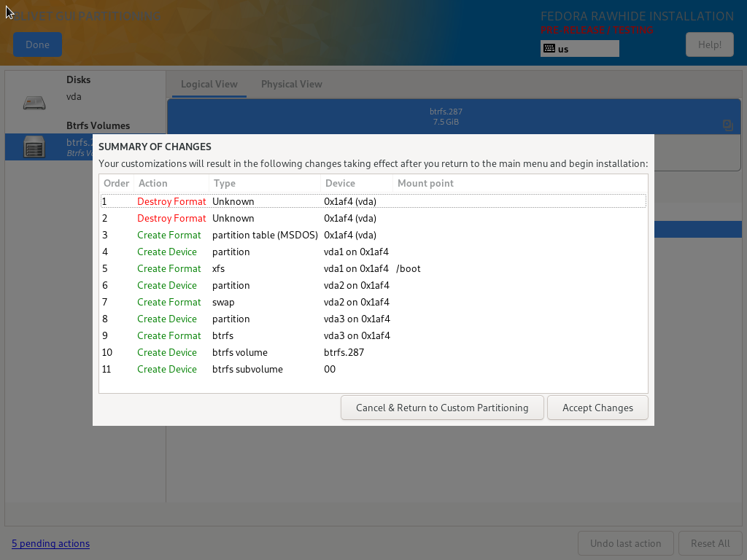747x560 pixels.
Task: Select Create Device row for vda3
Action: click(x=373, y=319)
